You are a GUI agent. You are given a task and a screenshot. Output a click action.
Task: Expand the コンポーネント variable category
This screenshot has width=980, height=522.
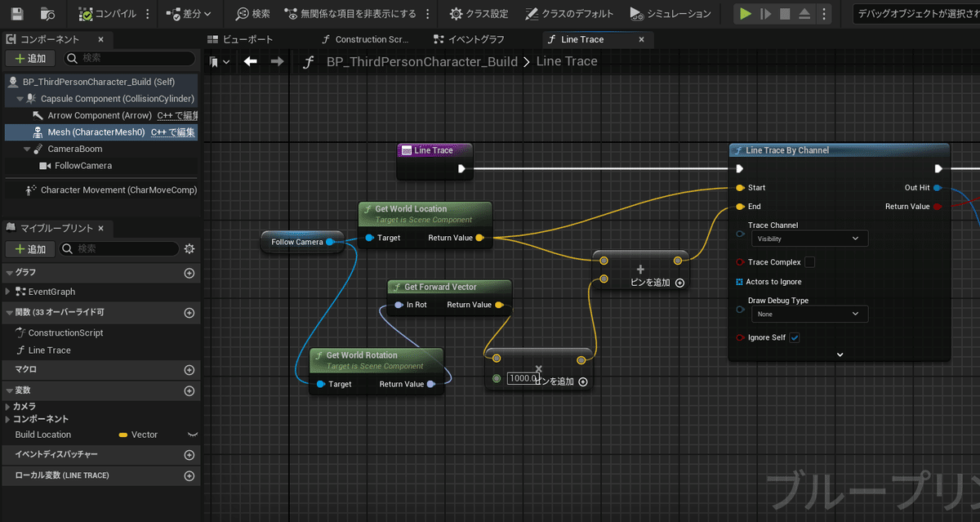coord(8,419)
